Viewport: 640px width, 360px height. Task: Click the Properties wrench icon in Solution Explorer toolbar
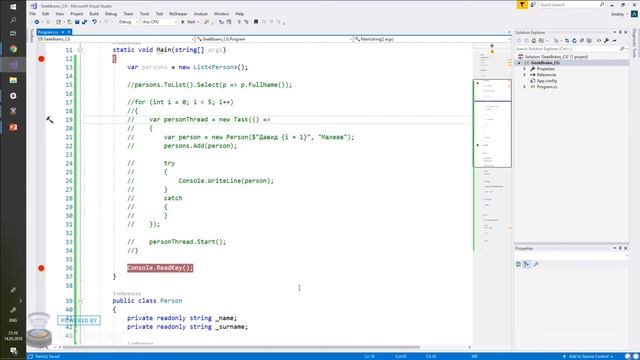tap(607, 40)
